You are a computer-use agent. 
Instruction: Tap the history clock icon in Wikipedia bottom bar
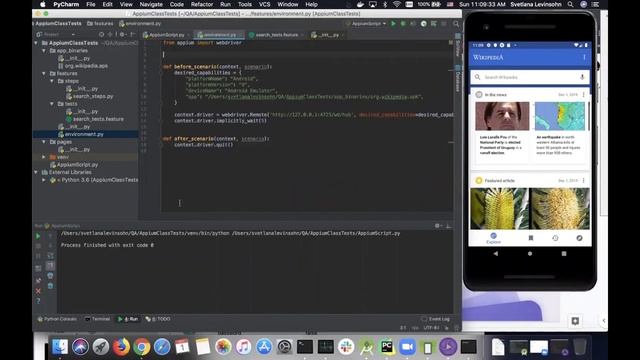pyautogui.click(x=555, y=238)
